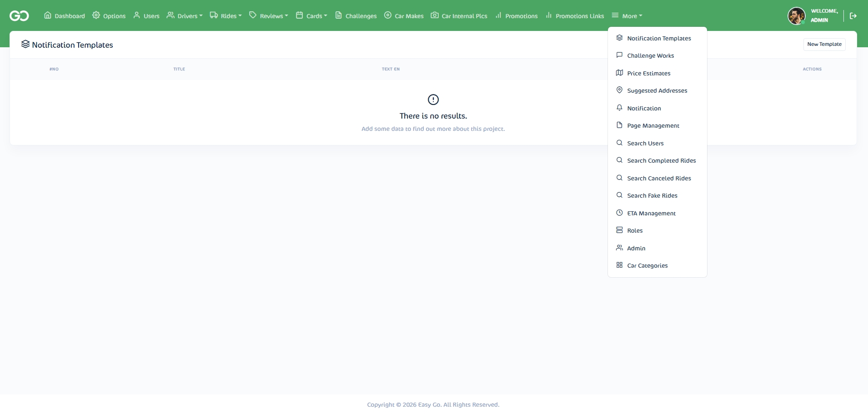
Task: Click the New Template button
Action: point(824,44)
